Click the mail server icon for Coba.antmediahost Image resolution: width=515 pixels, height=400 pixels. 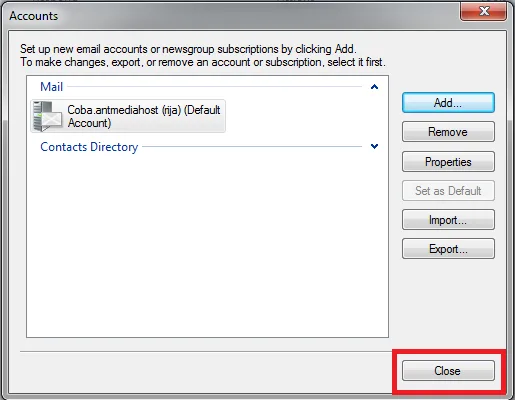47,116
